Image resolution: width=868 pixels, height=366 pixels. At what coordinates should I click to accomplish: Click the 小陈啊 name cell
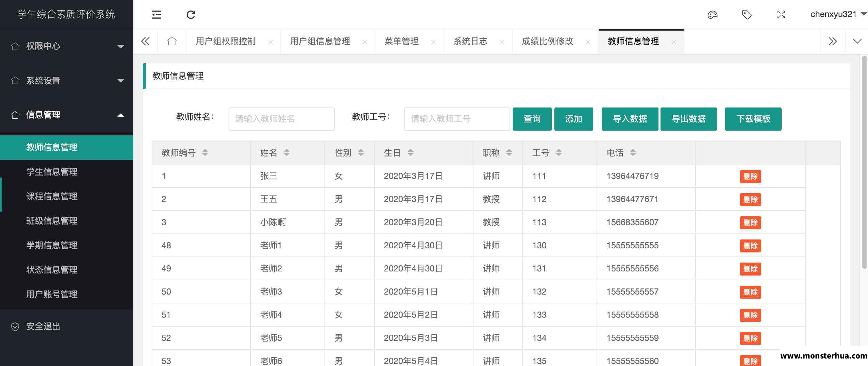287,222
